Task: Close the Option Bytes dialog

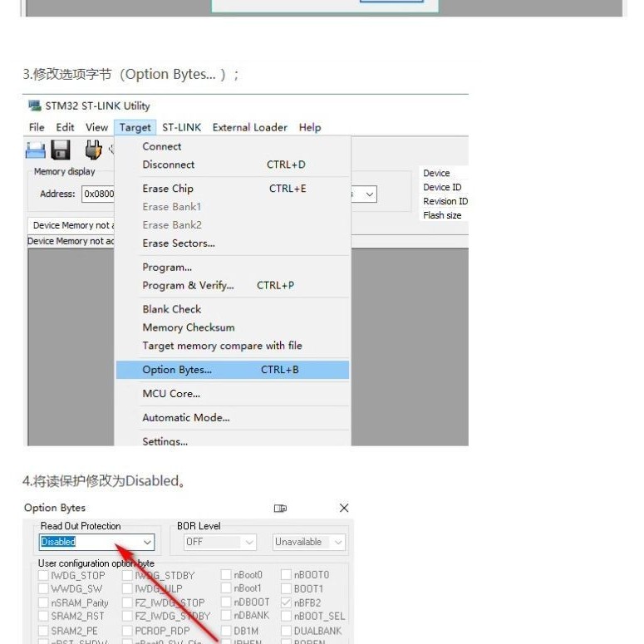Action: tap(344, 508)
